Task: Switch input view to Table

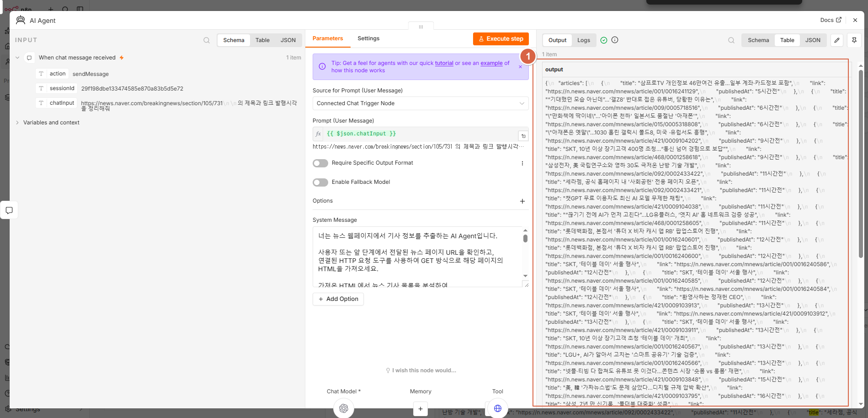Action: (x=262, y=40)
